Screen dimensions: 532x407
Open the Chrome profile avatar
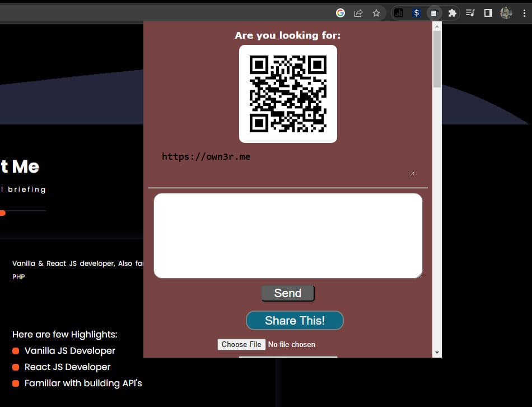tap(506, 12)
